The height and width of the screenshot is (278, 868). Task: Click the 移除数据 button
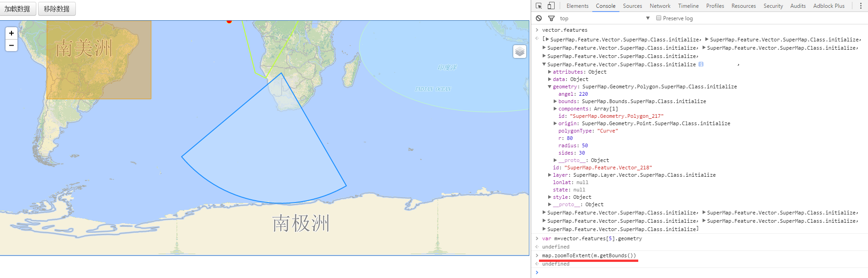(57, 9)
